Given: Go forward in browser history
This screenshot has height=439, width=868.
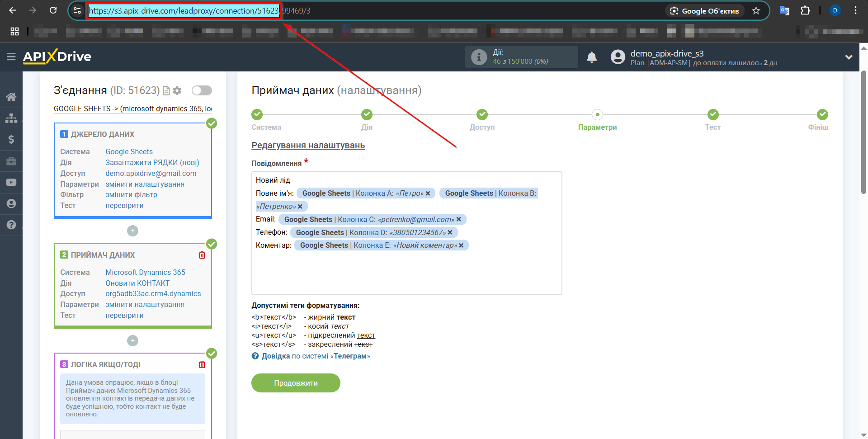Looking at the screenshot, I should pyautogui.click(x=33, y=10).
